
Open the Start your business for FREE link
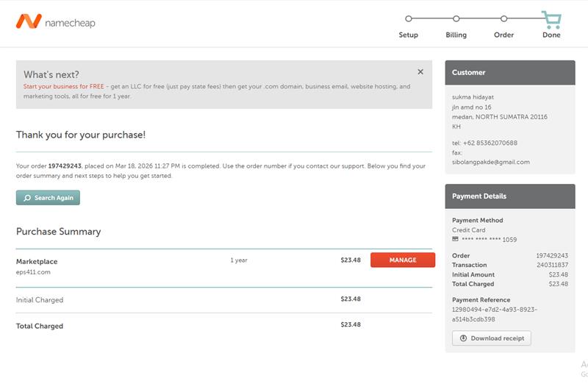[63, 86]
